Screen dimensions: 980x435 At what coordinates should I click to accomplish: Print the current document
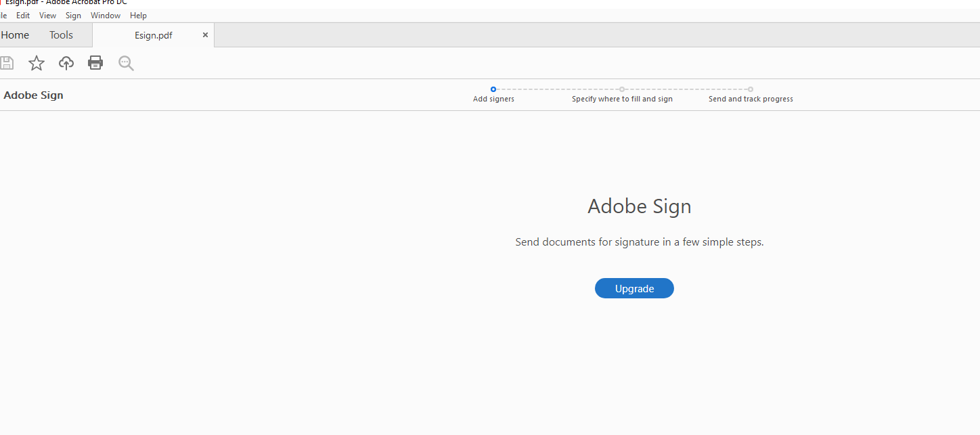(95, 62)
